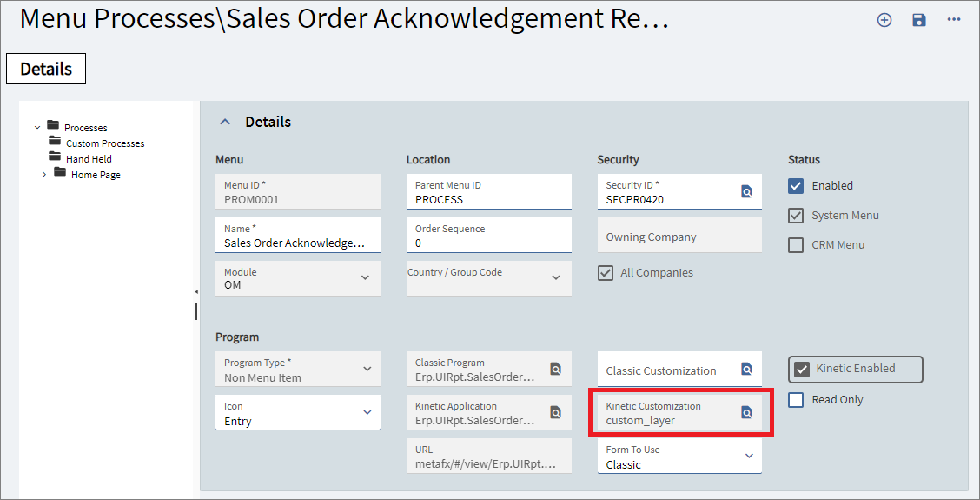Open the Classic Program search icon
Image resolution: width=980 pixels, height=500 pixels.
[555, 369]
